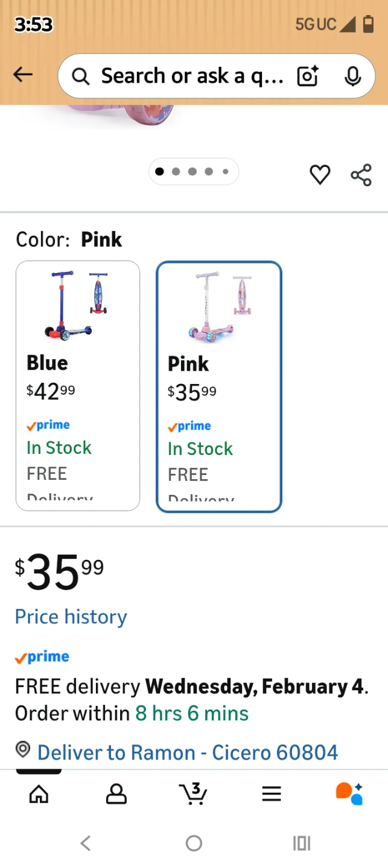This screenshot has width=388, height=868.
Task: Open the hamburger menu in bottom bar
Action: point(272,794)
